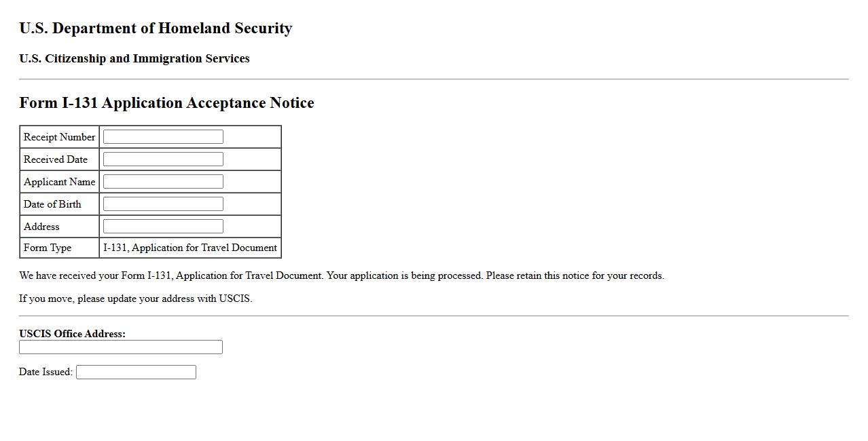Image resolution: width=868 pixels, height=441 pixels.
Task: Click the "Receipt Number" row label
Action: pos(59,137)
